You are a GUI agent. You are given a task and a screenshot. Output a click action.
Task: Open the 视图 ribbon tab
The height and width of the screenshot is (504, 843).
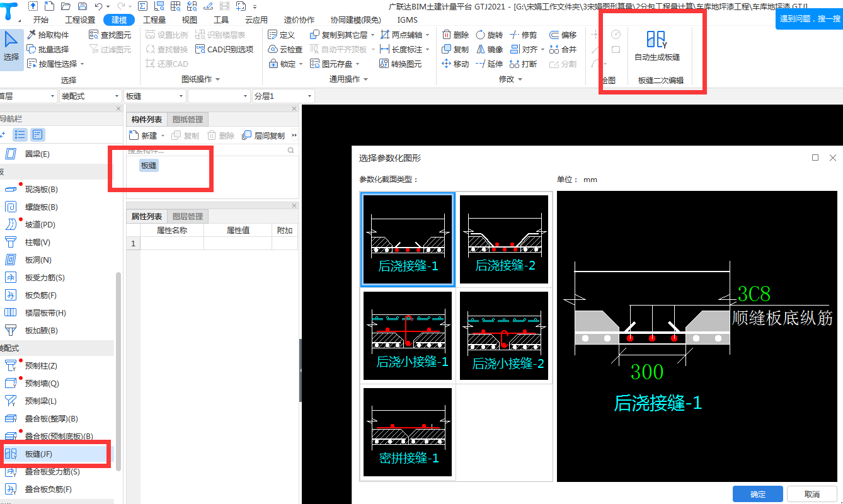190,20
